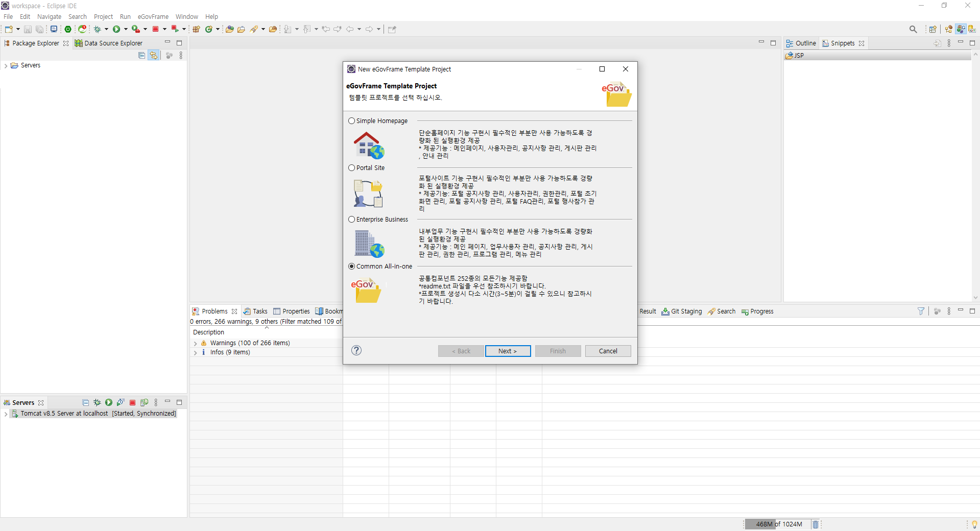Image resolution: width=980 pixels, height=531 pixels.
Task: Click the magnifier Quick Access icon
Action: pos(913,29)
